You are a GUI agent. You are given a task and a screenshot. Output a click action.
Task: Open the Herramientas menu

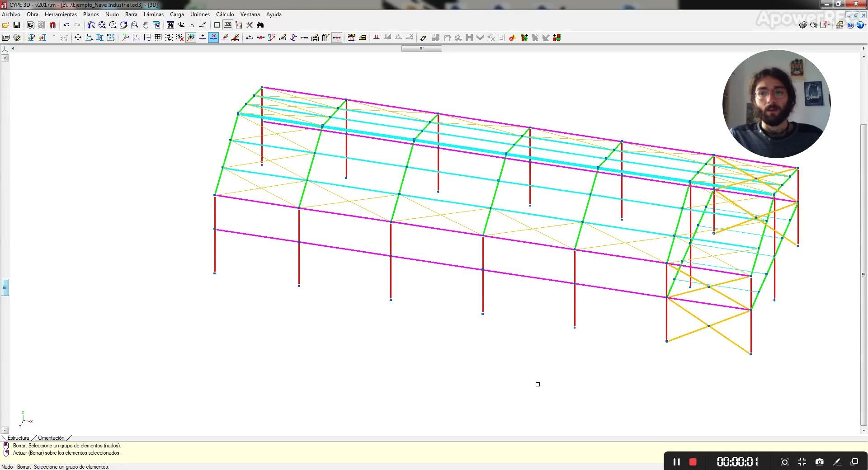tap(61, 14)
